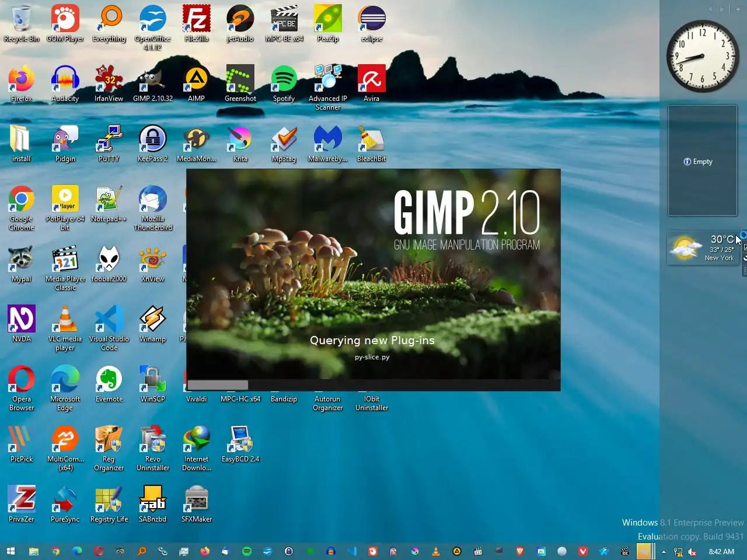Viewport: 747px width, 560px height.
Task: Select the Avira desktop shortcut
Action: click(372, 83)
